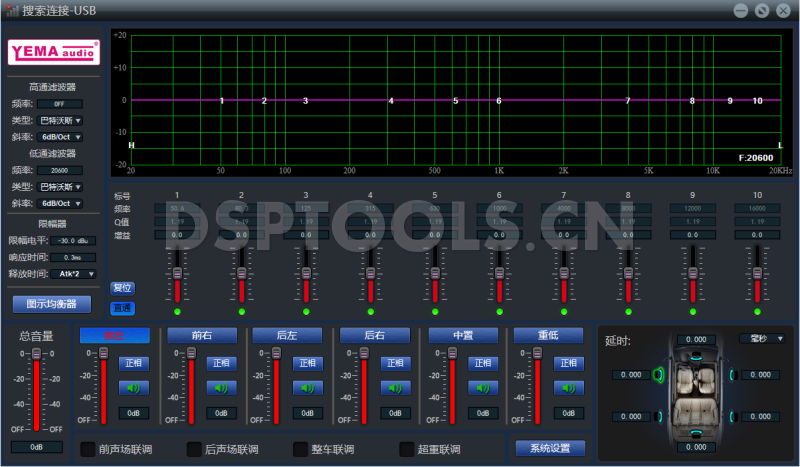800x467 pixels.
Task: Click the signal icon in title bar
Action: pos(12,10)
